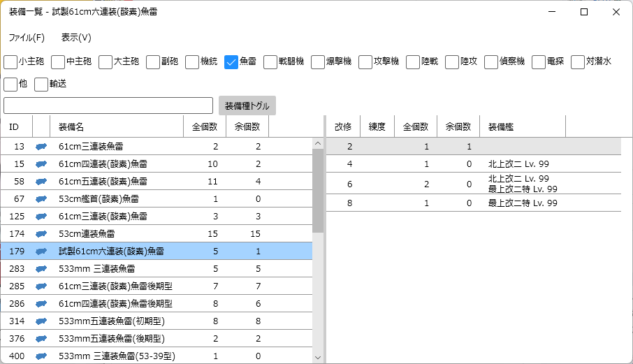Screen dimensions: 633x364
Task: Select the 改修 2 detail row
Action: click(x=474, y=147)
